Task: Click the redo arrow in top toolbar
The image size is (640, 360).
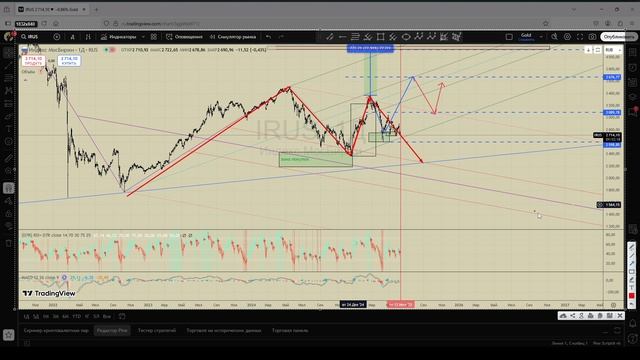Action: [281, 37]
